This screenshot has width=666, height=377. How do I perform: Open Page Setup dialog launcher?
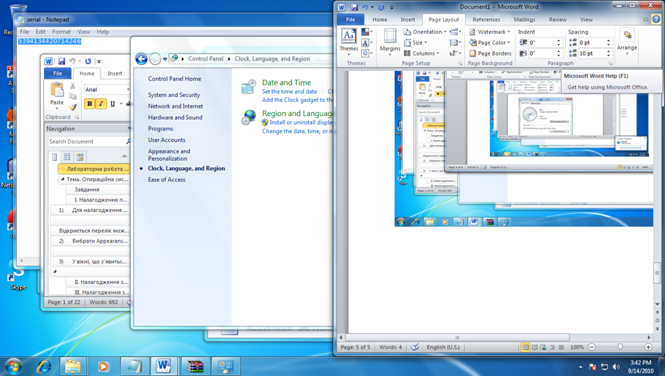pyautogui.click(x=460, y=63)
